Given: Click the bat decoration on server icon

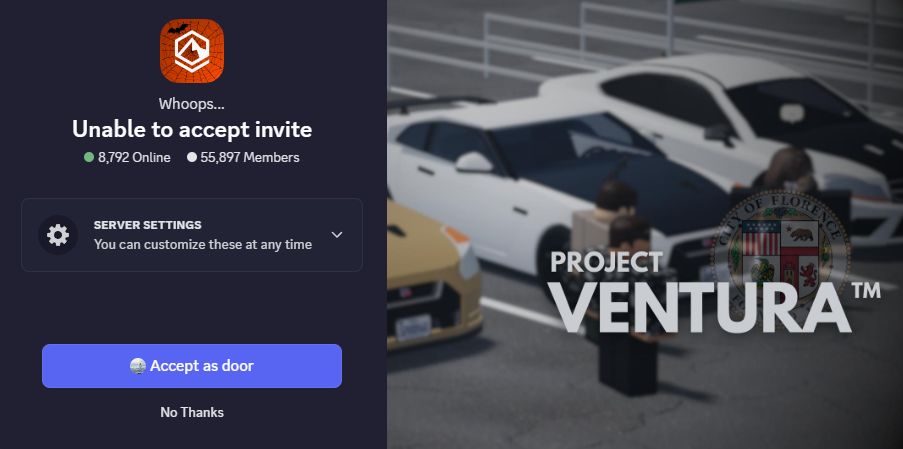Looking at the screenshot, I should [x=177, y=29].
